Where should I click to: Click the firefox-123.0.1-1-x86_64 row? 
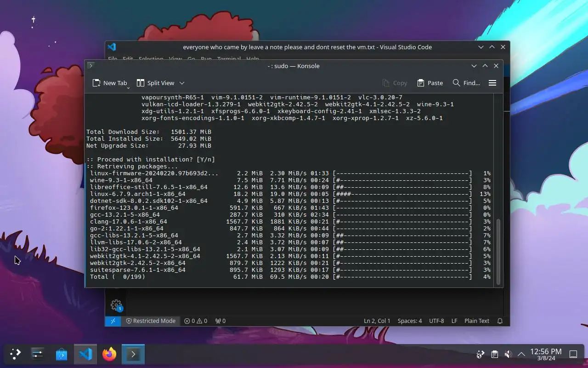click(x=290, y=208)
